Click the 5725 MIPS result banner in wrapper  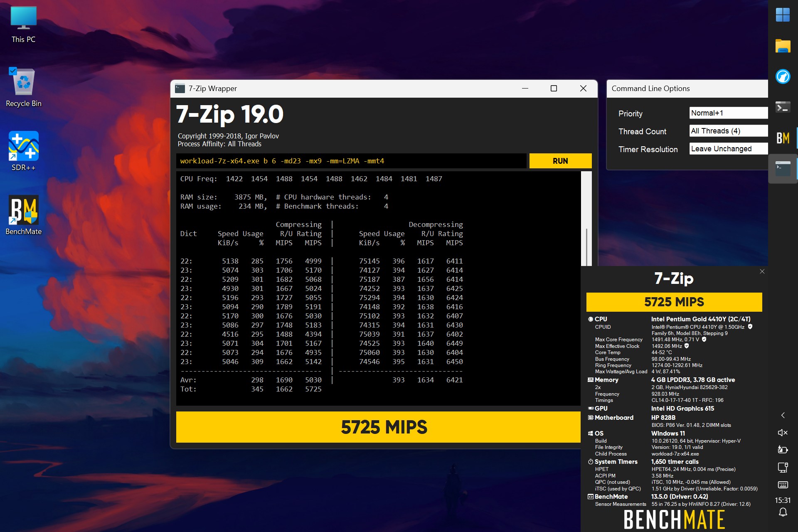[378, 427]
